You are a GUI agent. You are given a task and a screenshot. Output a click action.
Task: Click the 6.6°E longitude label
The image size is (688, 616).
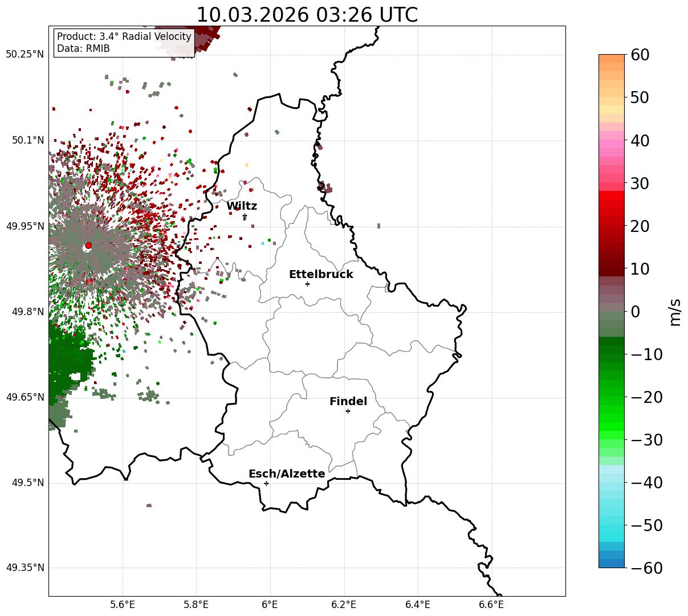(x=491, y=605)
